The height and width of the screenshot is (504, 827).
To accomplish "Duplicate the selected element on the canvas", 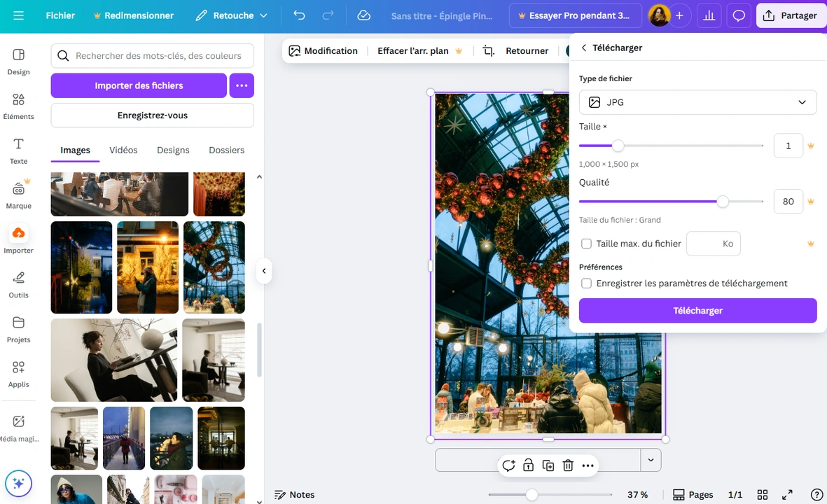I will [548, 465].
